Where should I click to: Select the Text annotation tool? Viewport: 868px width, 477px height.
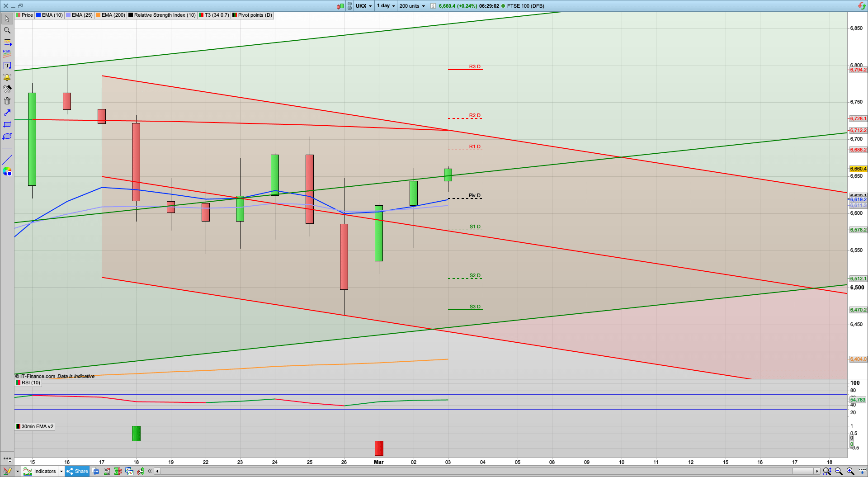[x=7, y=65]
